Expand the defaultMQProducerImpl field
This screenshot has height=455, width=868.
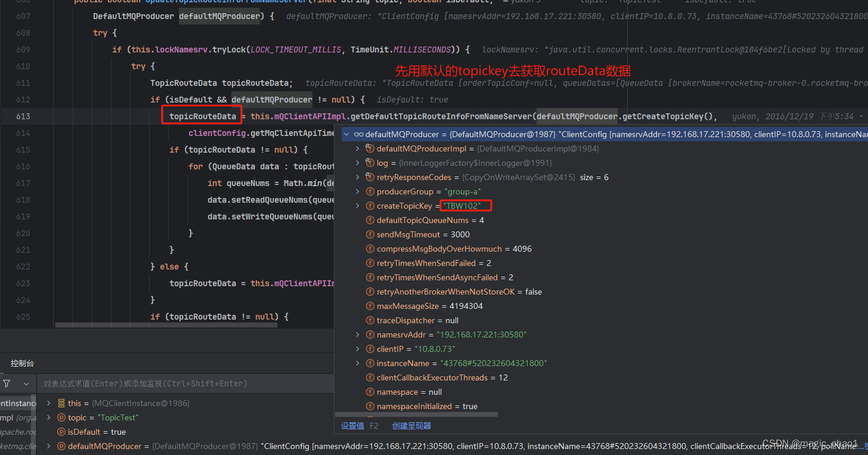358,148
